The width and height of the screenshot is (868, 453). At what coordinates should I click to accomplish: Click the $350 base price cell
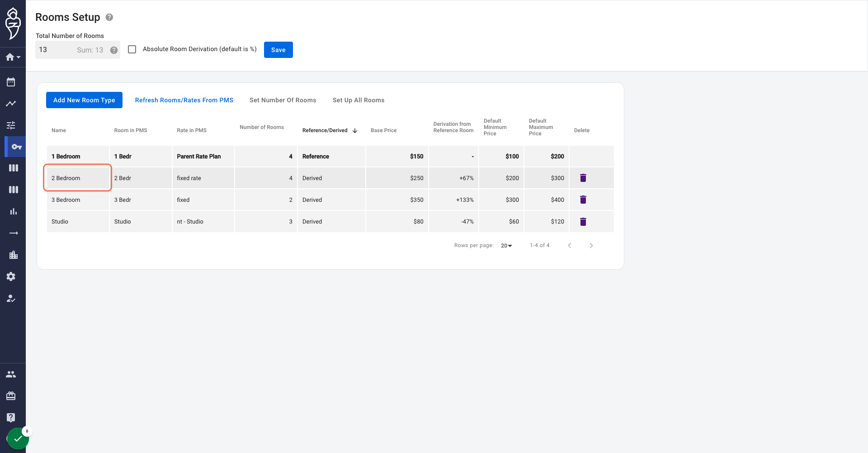pos(397,200)
